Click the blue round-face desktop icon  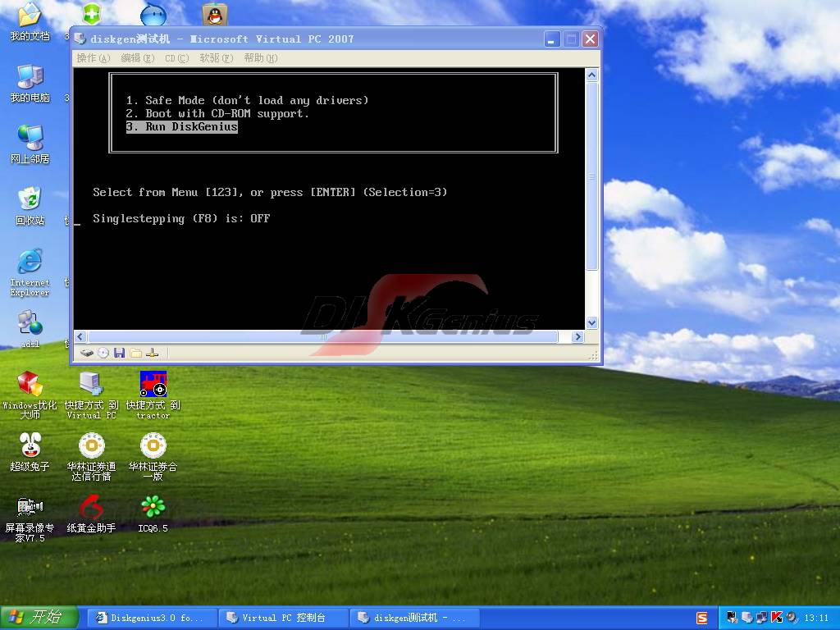153,15
